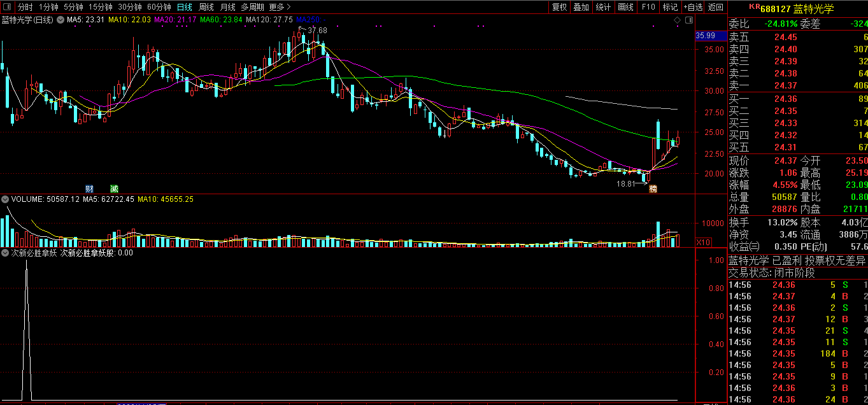This screenshot has width=868, height=405.
Task: Select the 60分钟 period tab
Action: [x=159, y=7]
